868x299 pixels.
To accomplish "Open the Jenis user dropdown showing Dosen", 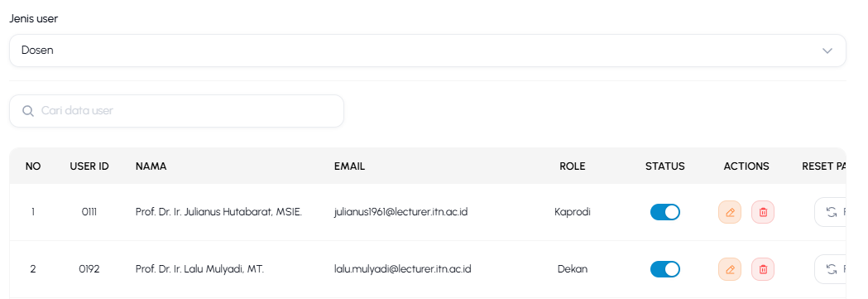I will pos(427,51).
